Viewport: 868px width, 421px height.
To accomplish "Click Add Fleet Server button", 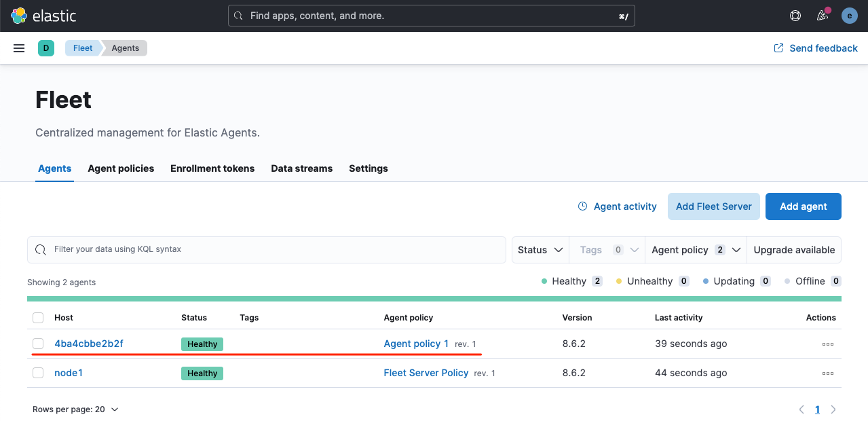I will (714, 206).
